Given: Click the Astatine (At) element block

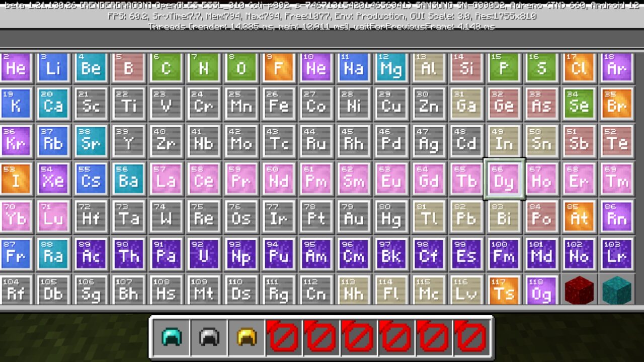Looking at the screenshot, I should tap(579, 217).
